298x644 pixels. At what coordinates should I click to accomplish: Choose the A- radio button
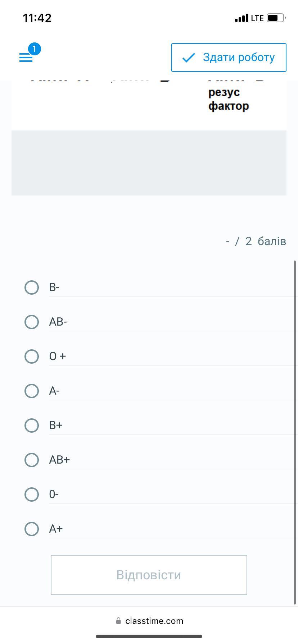tap(32, 391)
